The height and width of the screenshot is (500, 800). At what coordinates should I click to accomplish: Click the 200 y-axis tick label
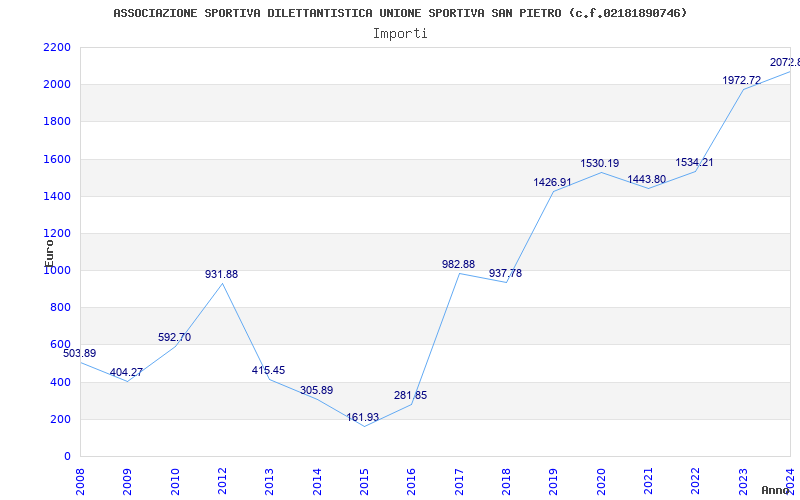click(x=61, y=419)
